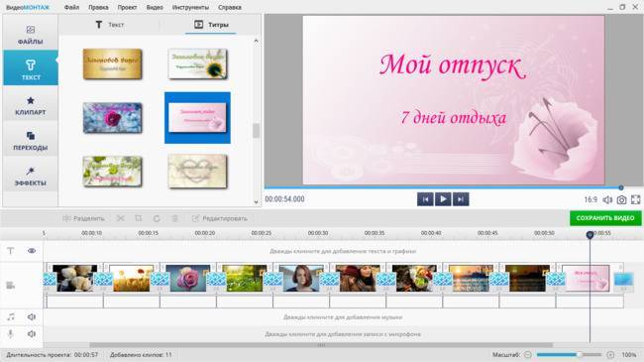Adjust the Масштаб zoom slider handle
Screen dimensions: 644x362
[580, 355]
